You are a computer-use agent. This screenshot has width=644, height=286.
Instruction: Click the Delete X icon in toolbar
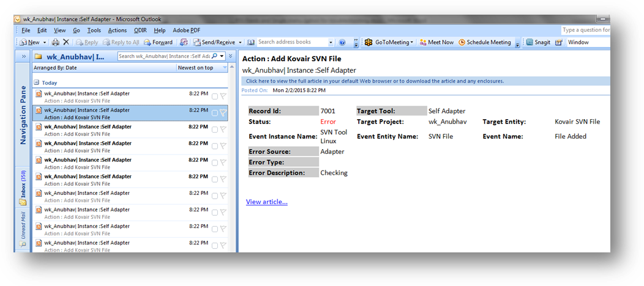tap(66, 42)
